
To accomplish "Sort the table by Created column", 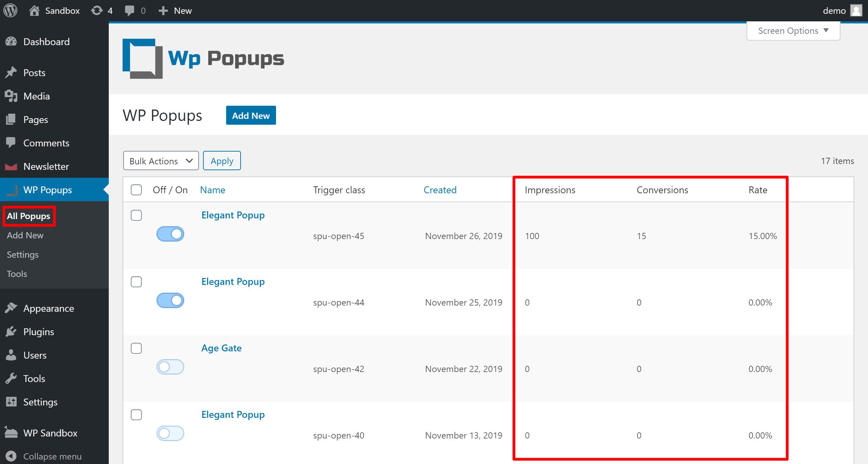I will point(440,190).
